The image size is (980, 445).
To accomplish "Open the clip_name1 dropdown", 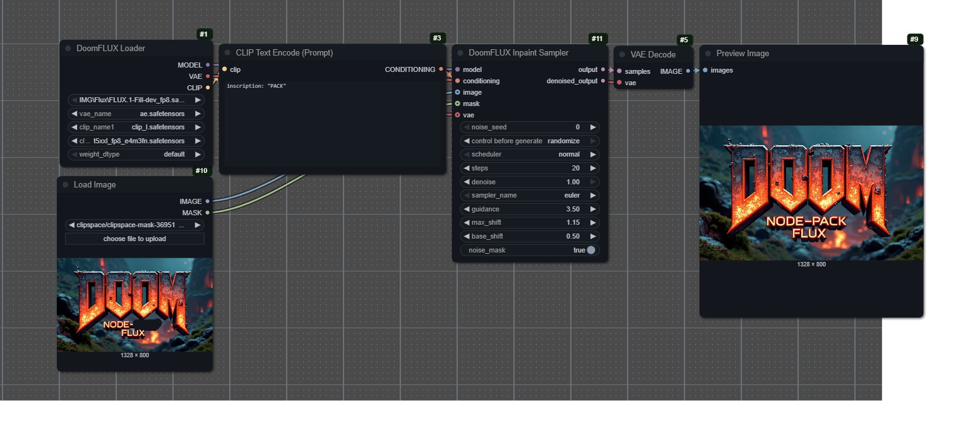I will pyautogui.click(x=135, y=127).
